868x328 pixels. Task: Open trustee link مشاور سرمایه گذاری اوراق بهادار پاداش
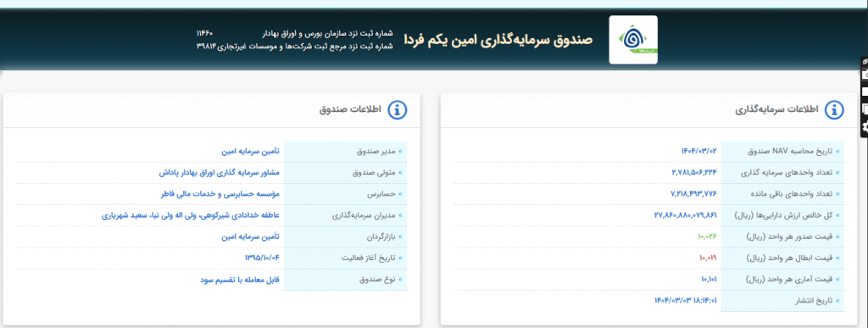click(220, 173)
